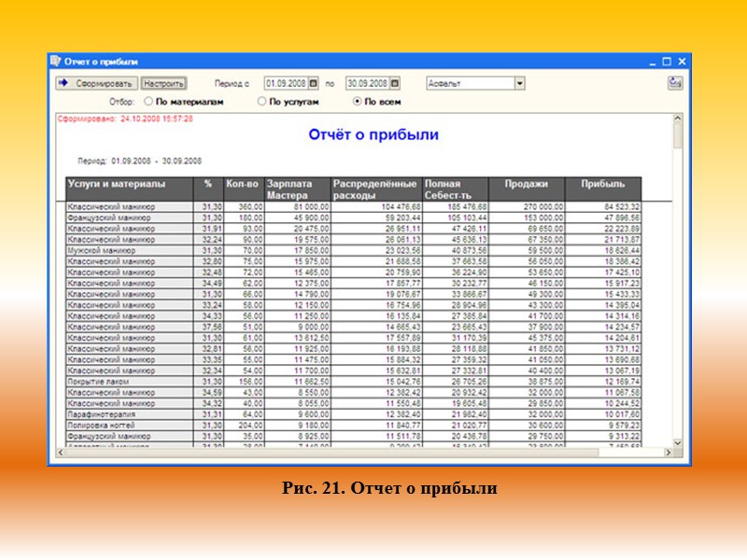Click the quantity cell 204,00
Screen dimensions: 747x560
(244, 426)
